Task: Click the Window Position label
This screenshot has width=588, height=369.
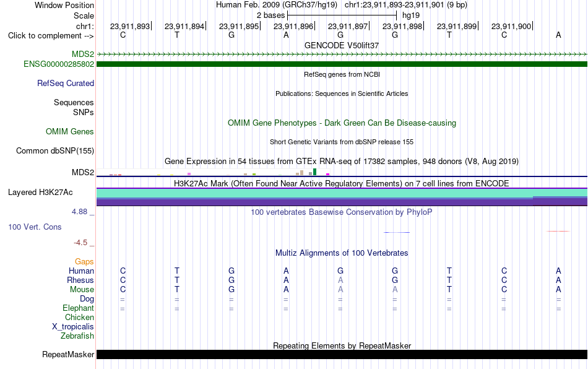Action: coord(64,5)
